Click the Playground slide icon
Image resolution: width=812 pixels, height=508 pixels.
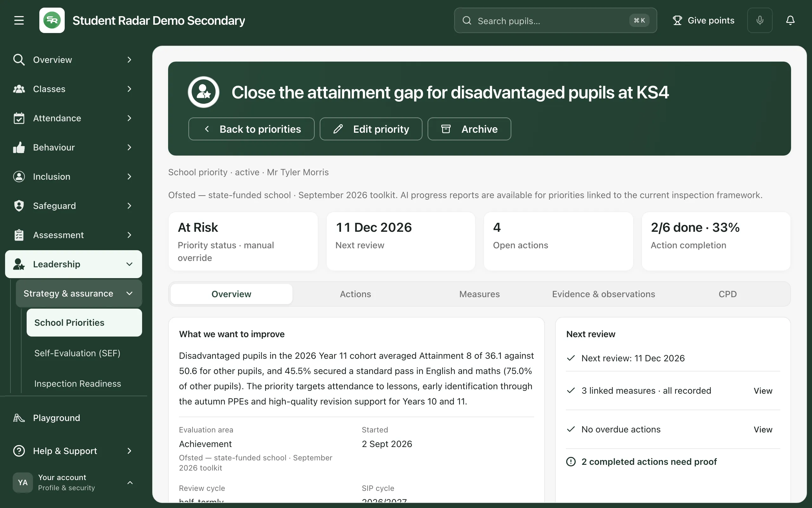tap(19, 418)
